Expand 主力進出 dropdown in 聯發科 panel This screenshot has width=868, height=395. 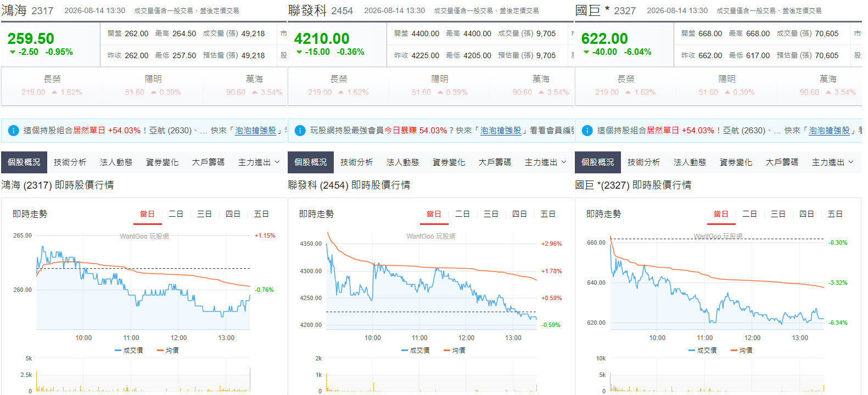546,162
